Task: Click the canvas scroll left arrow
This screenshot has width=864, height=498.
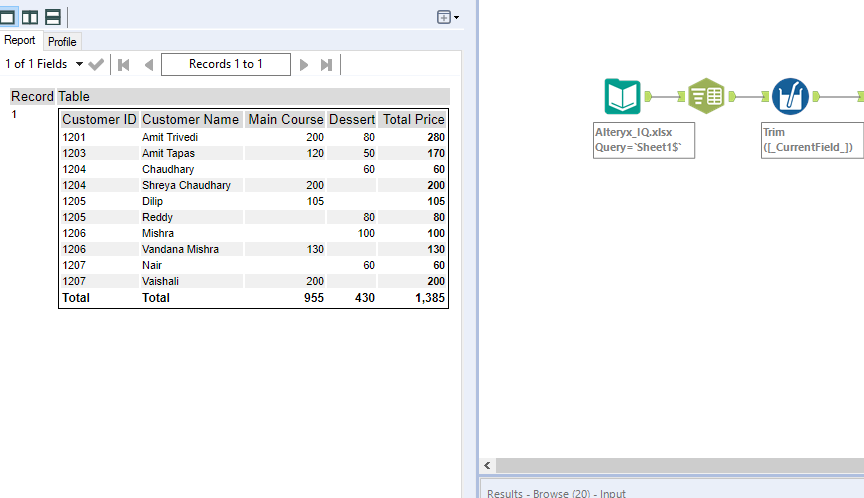Action: 487,465
